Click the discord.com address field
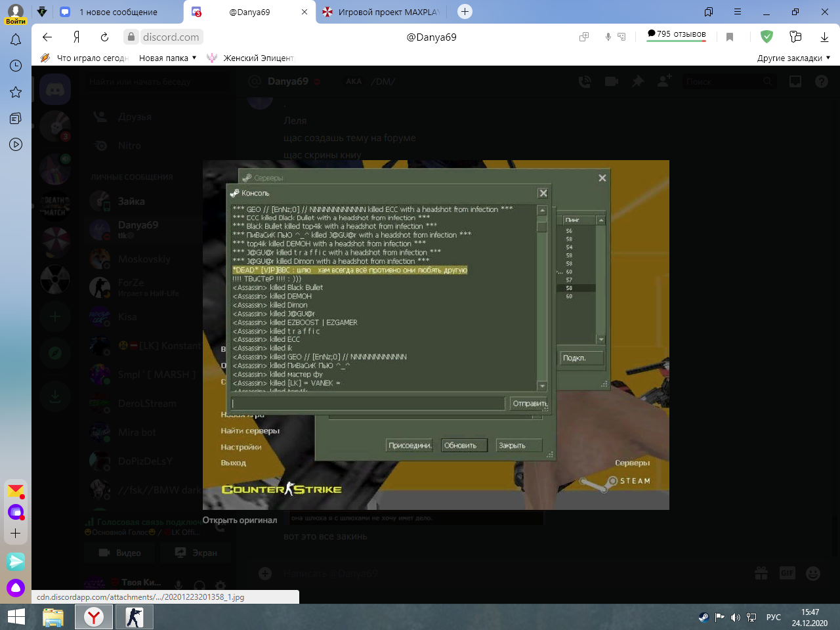840x630 pixels. (x=171, y=37)
